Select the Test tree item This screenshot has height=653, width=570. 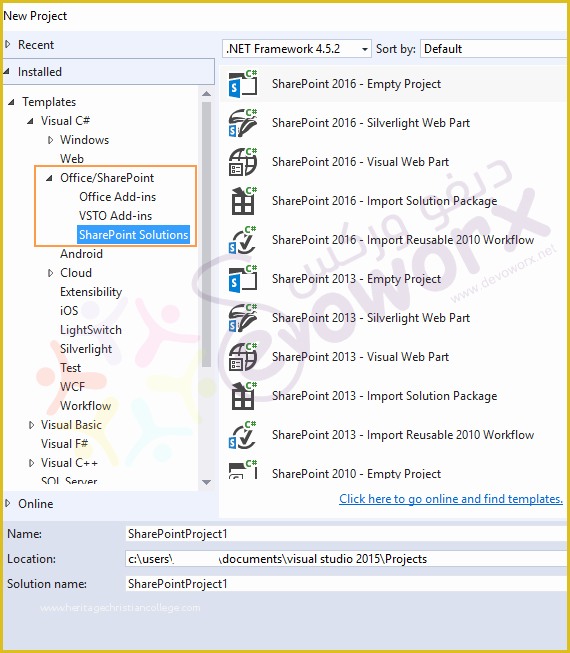coord(70,368)
